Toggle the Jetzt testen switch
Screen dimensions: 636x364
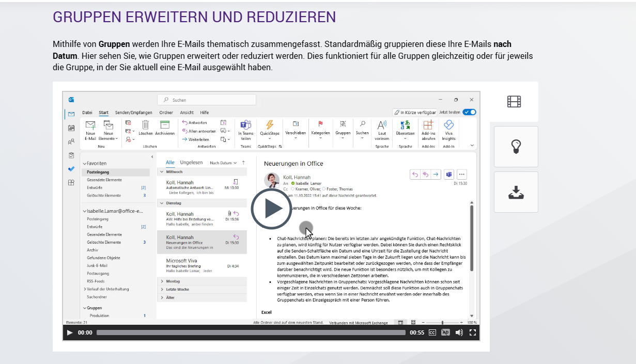pos(470,112)
